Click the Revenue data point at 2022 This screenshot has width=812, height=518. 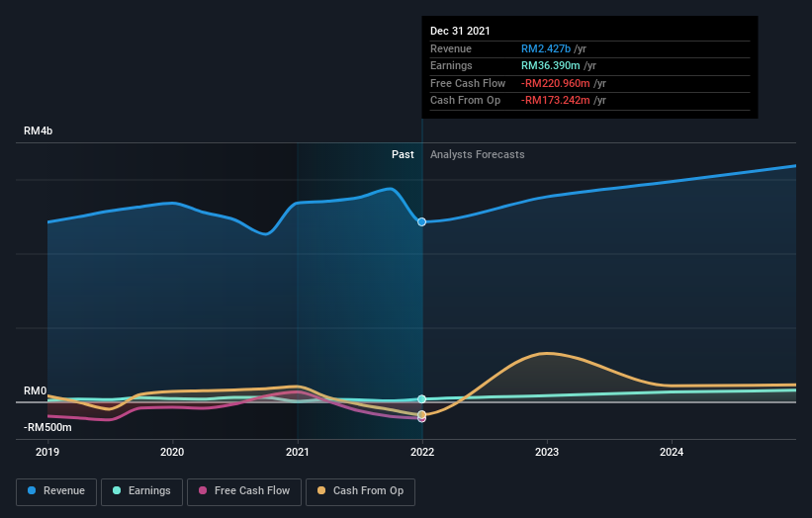coord(422,222)
